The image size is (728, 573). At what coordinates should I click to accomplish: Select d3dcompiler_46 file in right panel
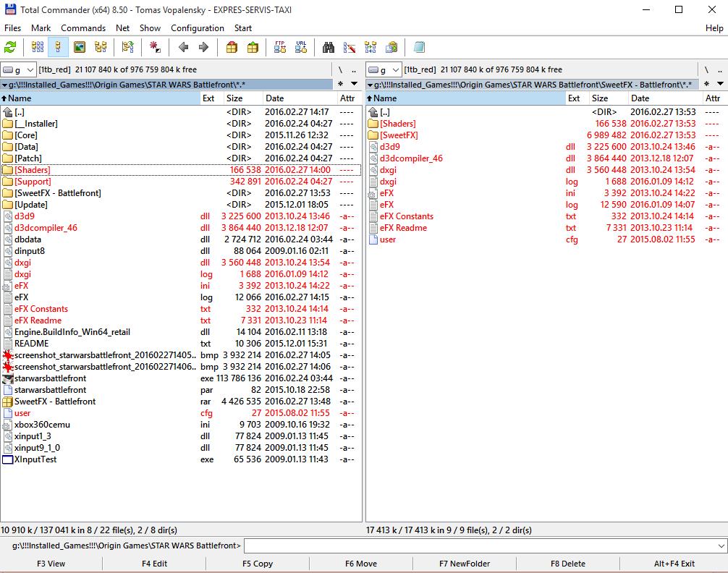coord(546,158)
